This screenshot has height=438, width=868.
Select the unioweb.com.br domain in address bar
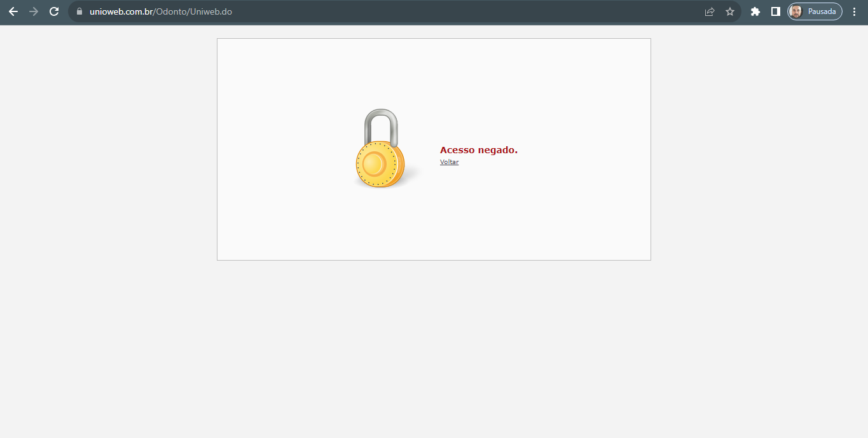[x=121, y=11]
